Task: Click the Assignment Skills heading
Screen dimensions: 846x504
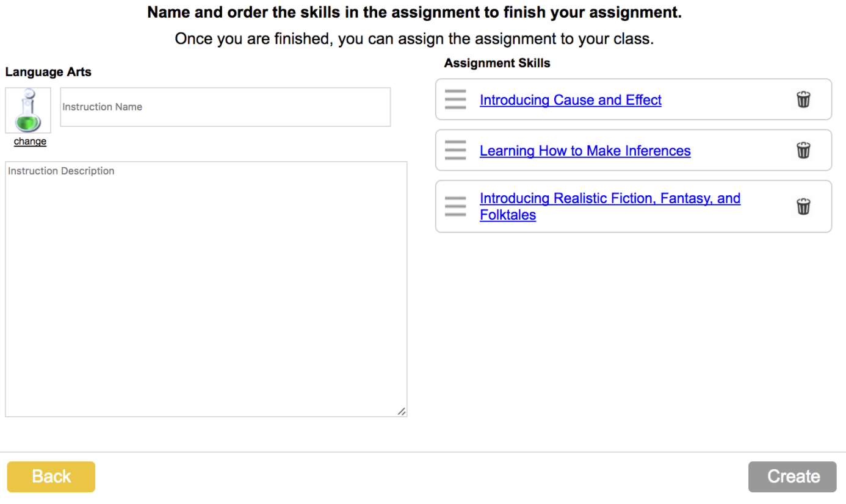Action: [x=497, y=63]
